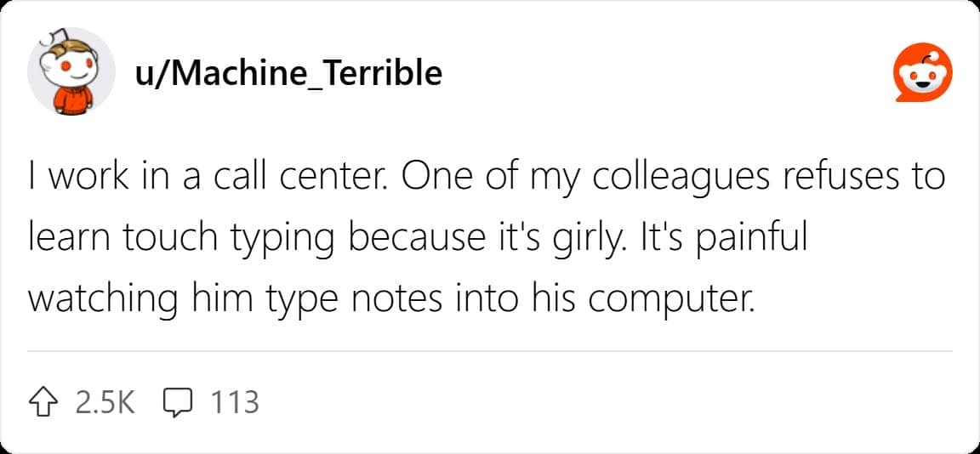Click the horizontal divider under the post

coord(490,350)
